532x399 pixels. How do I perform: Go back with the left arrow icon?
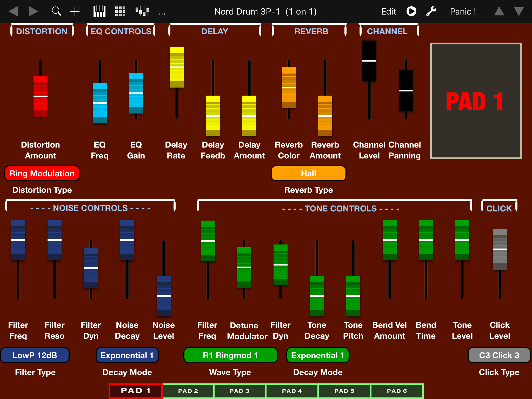[13, 11]
